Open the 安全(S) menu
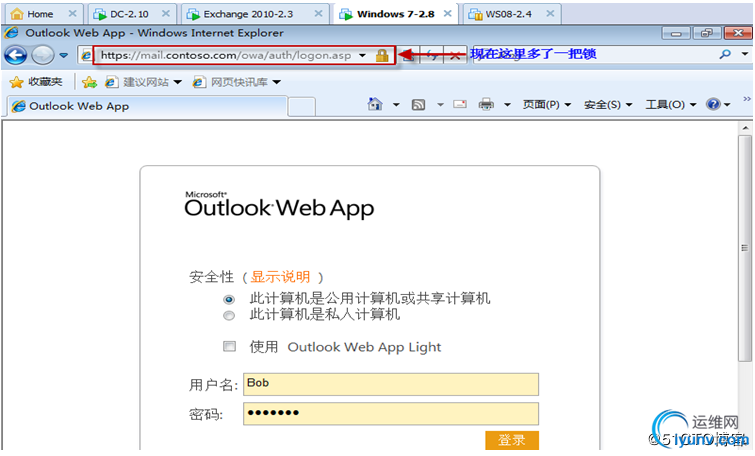Image resolution: width=755 pixels, height=456 pixels. click(x=608, y=104)
